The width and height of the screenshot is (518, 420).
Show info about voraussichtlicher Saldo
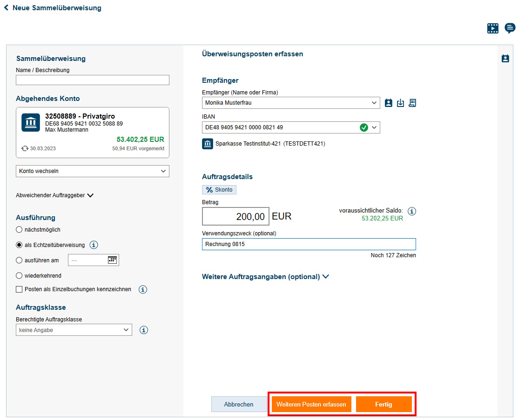click(411, 211)
